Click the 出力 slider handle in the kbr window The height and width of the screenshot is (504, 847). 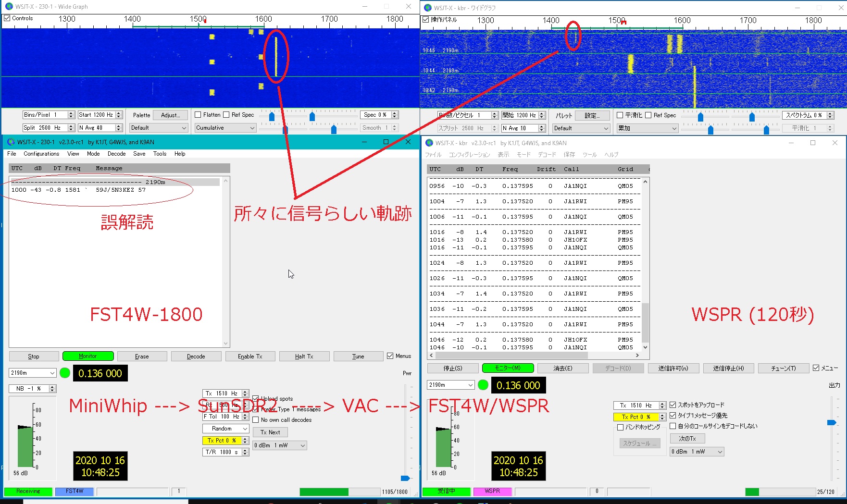pyautogui.click(x=832, y=423)
